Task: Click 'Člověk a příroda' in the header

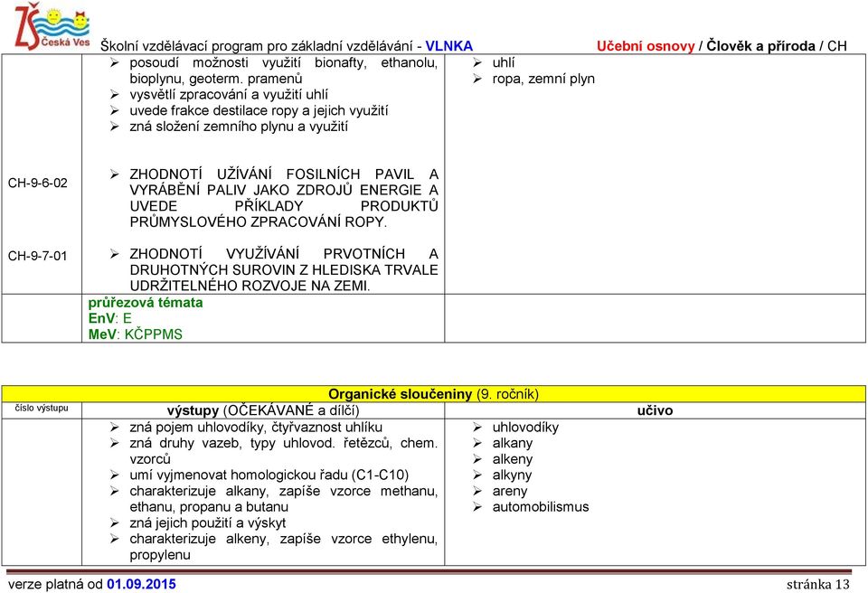Action: (x=760, y=46)
